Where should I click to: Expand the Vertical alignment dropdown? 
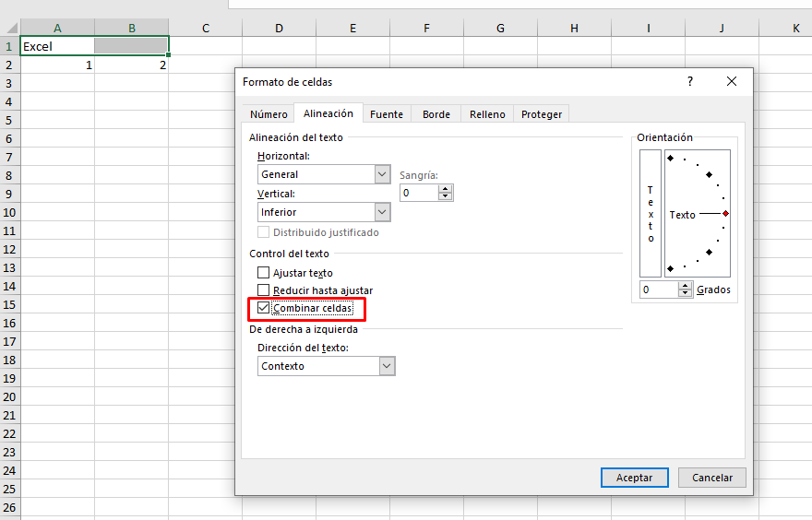click(382, 212)
